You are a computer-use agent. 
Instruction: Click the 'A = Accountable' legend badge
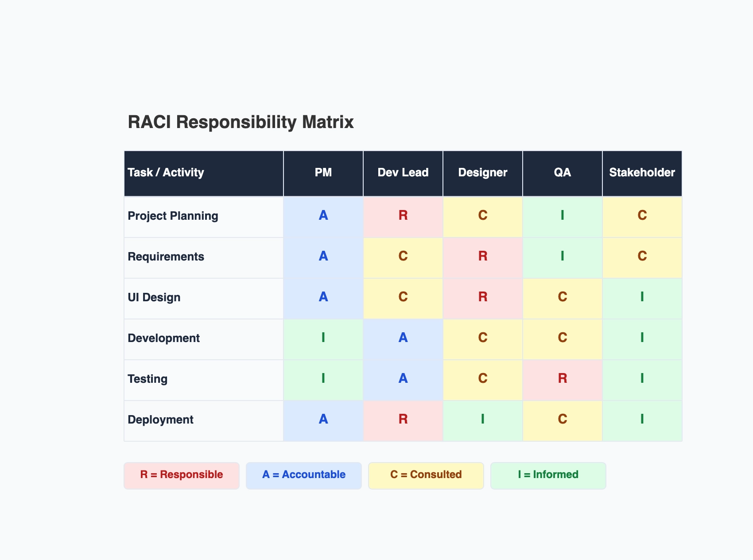pyautogui.click(x=304, y=475)
